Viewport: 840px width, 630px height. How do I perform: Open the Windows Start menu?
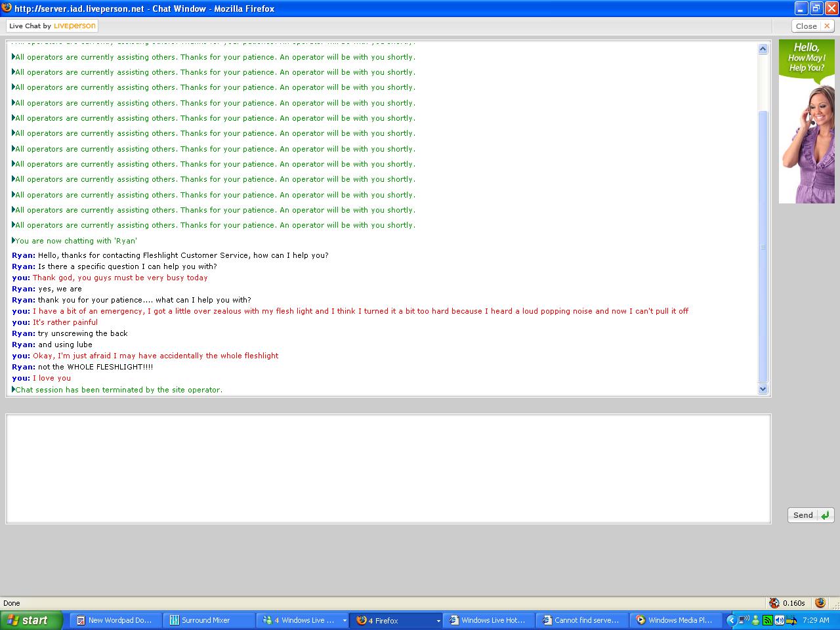[31, 620]
